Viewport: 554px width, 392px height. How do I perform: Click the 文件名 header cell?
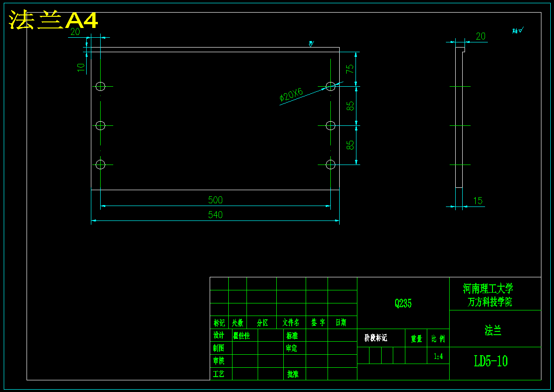tap(291, 323)
